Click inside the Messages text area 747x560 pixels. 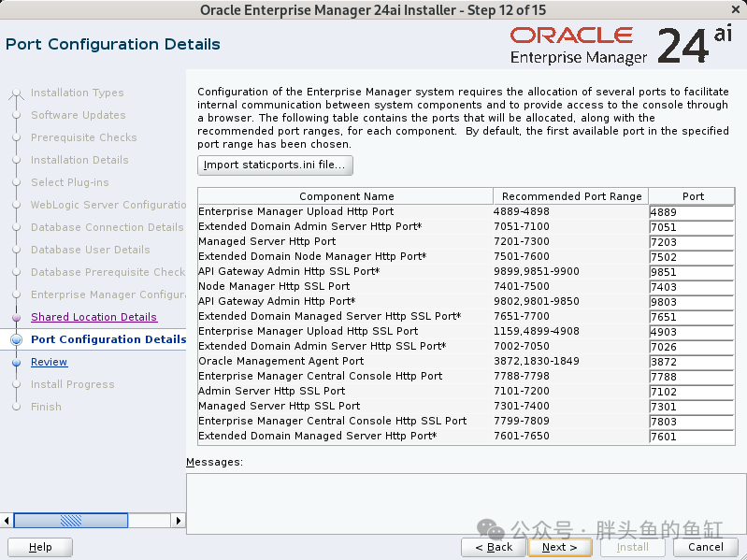point(466,503)
